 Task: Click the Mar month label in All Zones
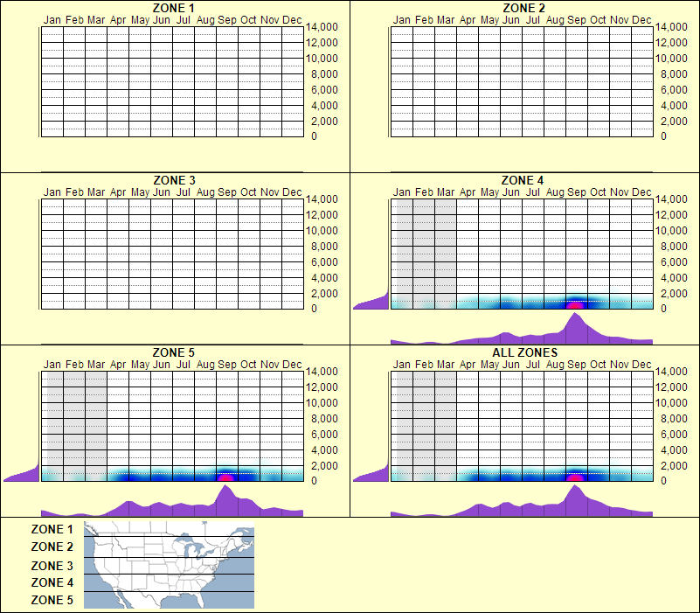coord(446,365)
